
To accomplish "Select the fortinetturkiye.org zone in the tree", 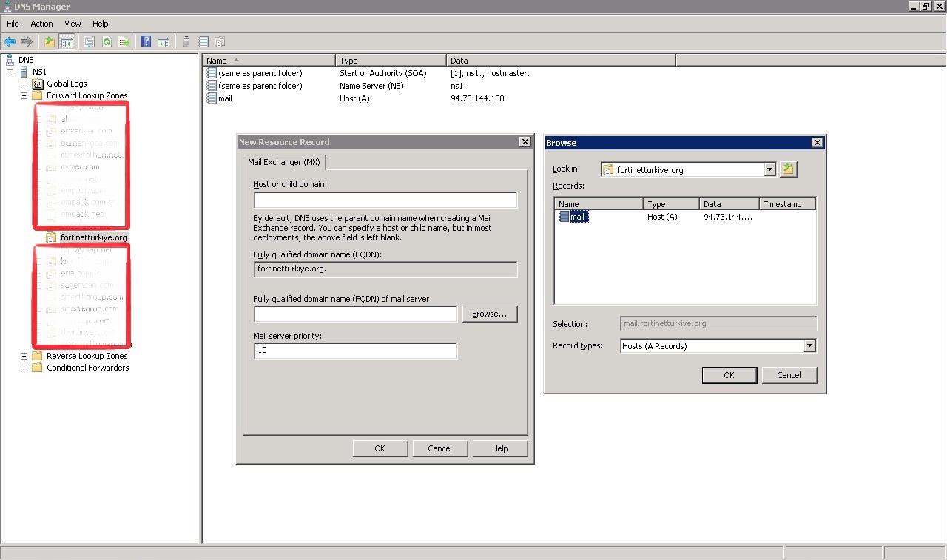I will tap(94, 237).
